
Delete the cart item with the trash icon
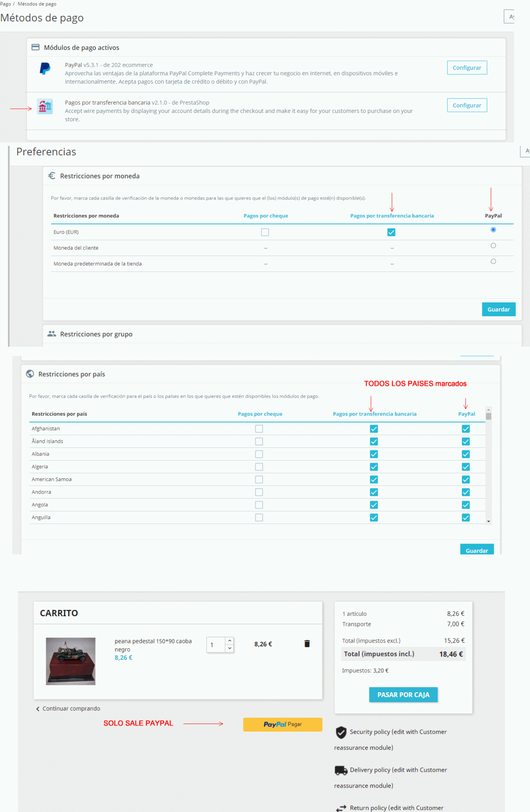pyautogui.click(x=307, y=644)
